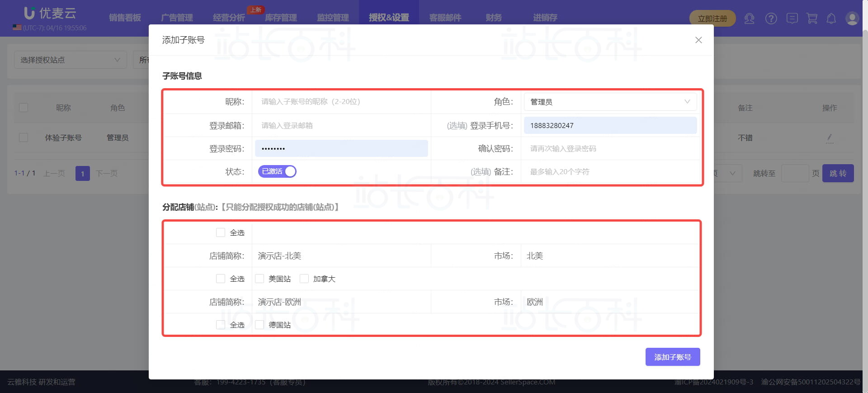Screen dimensions: 868x393
Task: Open the customer service headset icon
Action: 749,19
